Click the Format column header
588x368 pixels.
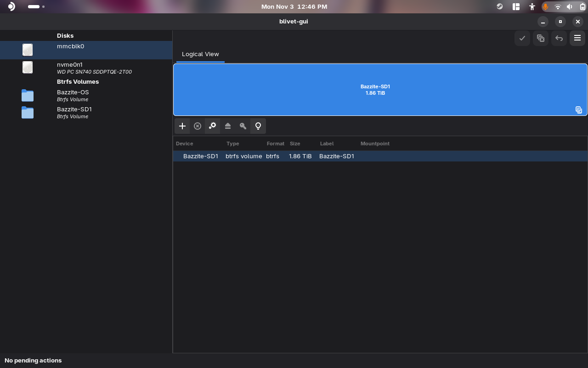(276, 144)
